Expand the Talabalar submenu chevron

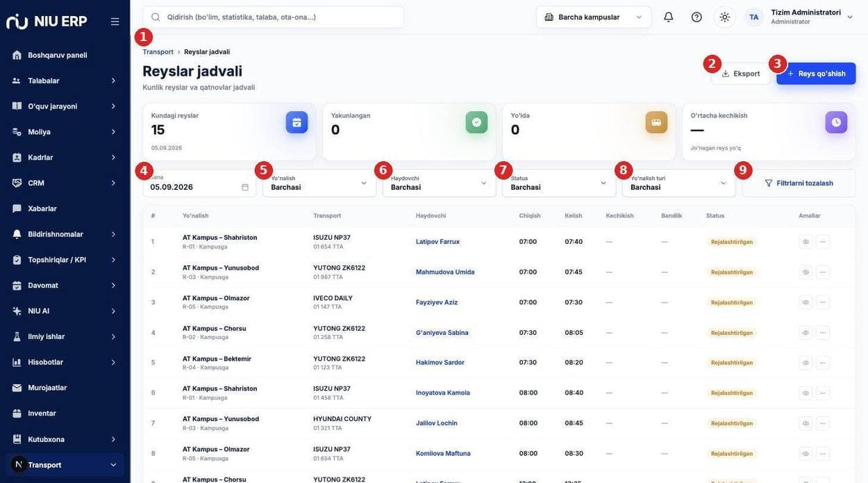click(x=113, y=81)
